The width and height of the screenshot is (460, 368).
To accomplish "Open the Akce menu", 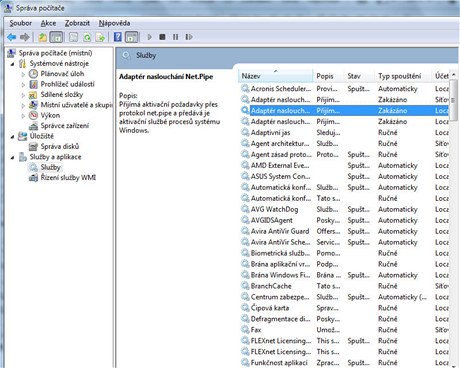I will (x=48, y=23).
